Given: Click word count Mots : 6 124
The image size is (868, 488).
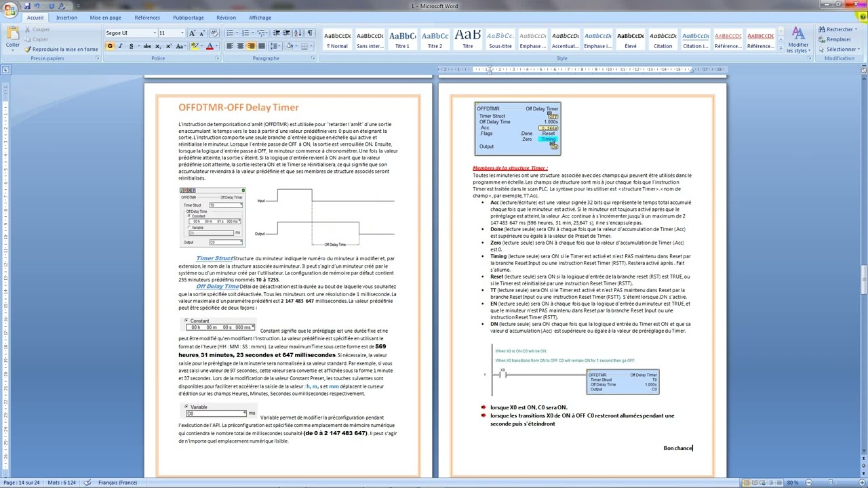Looking at the screenshot, I should (x=61, y=483).
